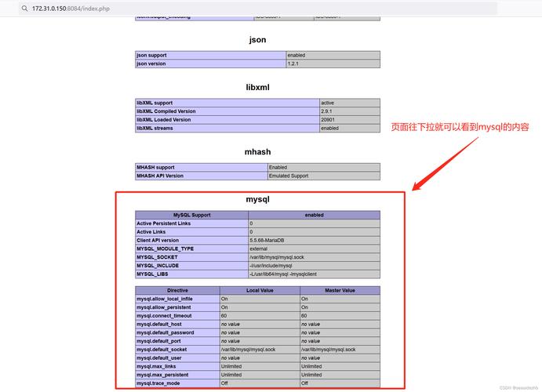542x392 pixels.
Task: Select 'libXML Loaded Version' value 20901
Action: (x=329, y=120)
